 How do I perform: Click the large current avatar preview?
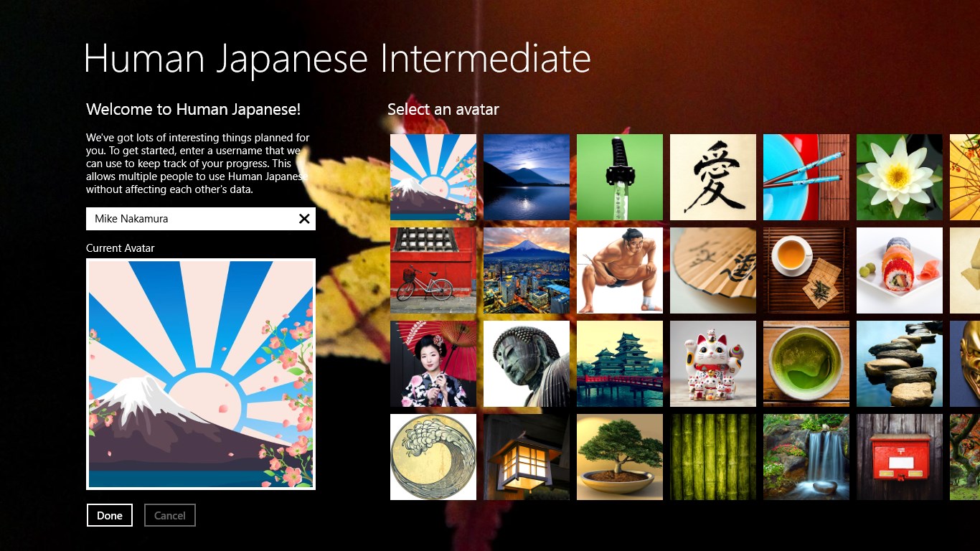(201, 374)
